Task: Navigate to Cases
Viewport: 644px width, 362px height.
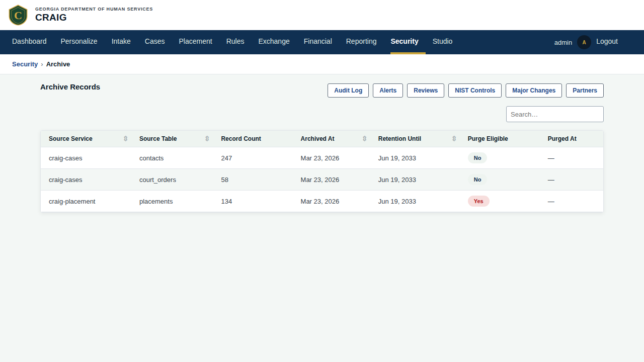Action: coord(155,41)
